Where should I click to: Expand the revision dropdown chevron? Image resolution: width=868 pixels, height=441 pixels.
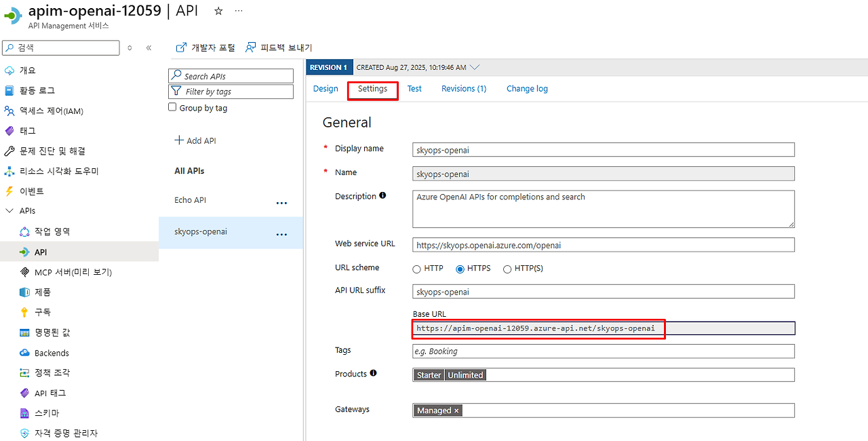pyautogui.click(x=475, y=67)
